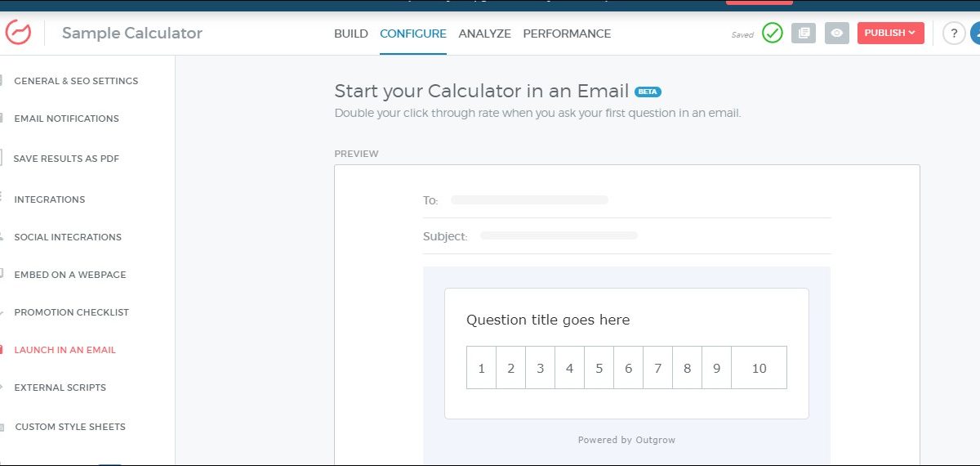Switch to the Build tab
This screenshot has height=466, width=980.
pos(351,34)
